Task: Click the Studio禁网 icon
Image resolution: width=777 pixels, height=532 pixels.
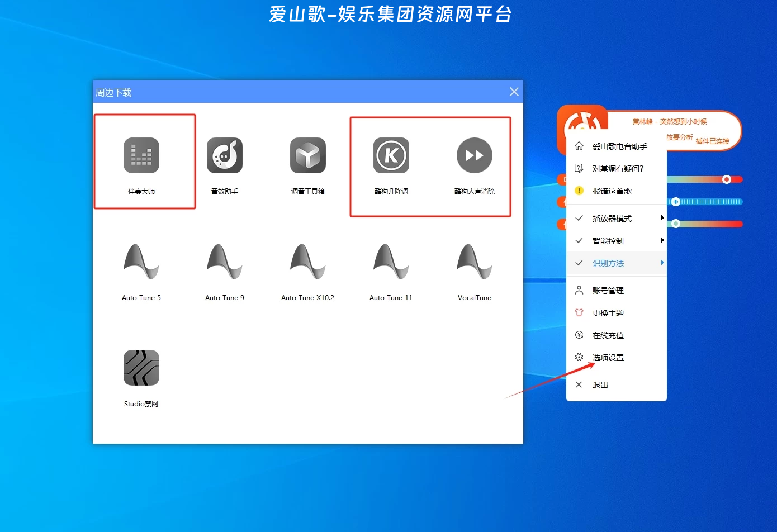Action: point(141,368)
